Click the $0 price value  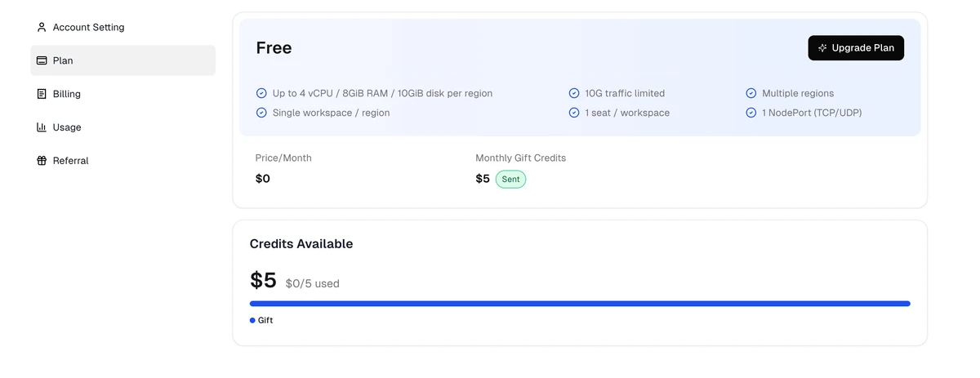pos(263,179)
